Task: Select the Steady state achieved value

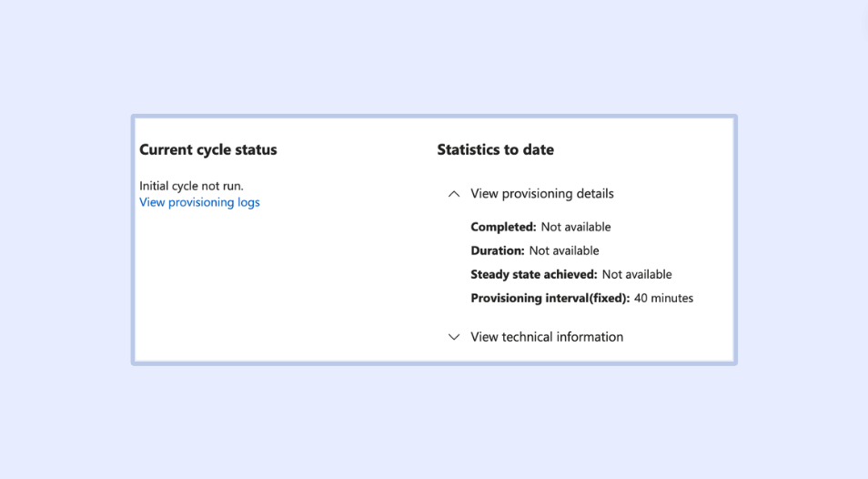Action: (x=637, y=274)
